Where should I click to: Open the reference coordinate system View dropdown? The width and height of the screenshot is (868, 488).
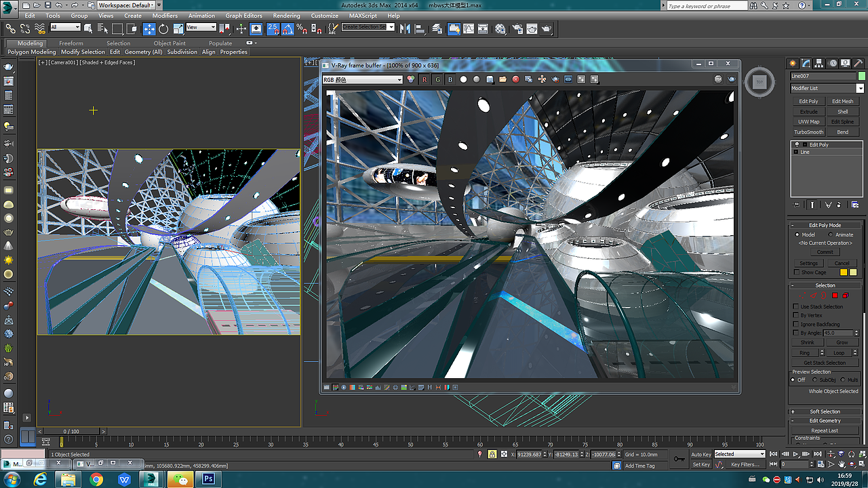201,28
